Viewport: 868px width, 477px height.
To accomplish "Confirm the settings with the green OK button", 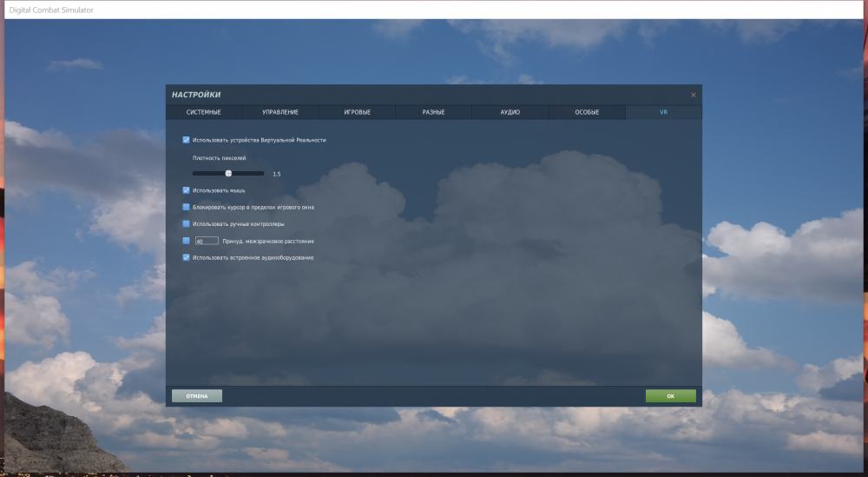I will click(670, 395).
